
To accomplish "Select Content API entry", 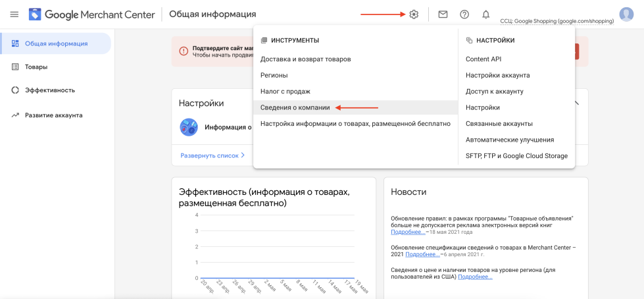I will (x=483, y=59).
